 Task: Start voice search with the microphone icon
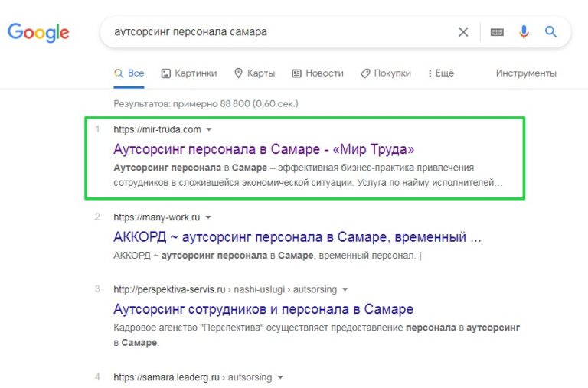pos(524,32)
